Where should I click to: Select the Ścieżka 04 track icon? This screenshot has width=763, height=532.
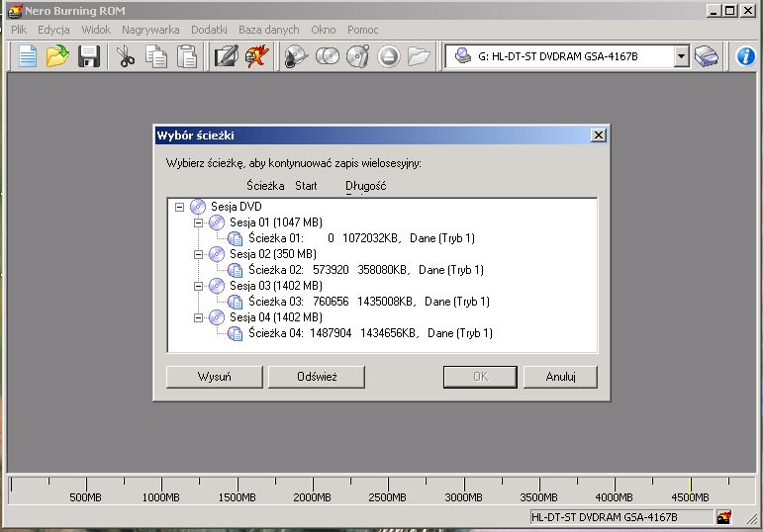pyautogui.click(x=236, y=333)
